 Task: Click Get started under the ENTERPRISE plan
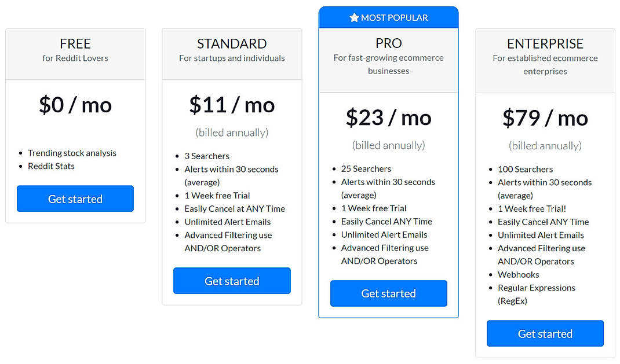tap(545, 333)
